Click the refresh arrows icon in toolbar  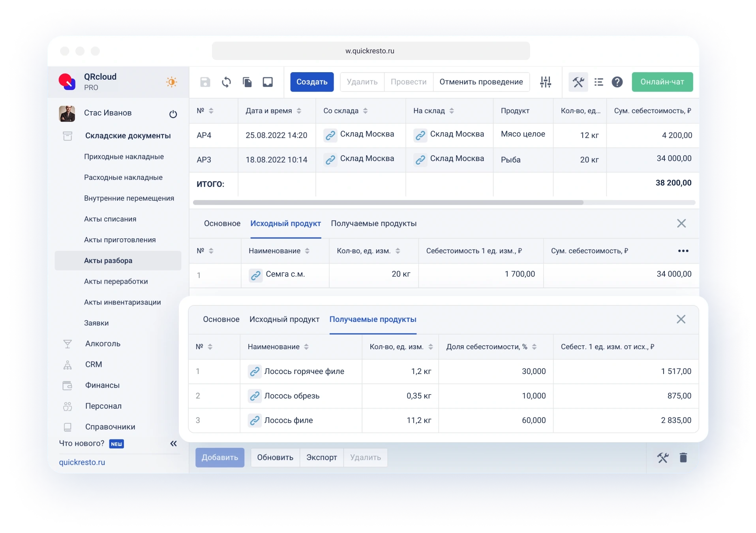point(226,82)
